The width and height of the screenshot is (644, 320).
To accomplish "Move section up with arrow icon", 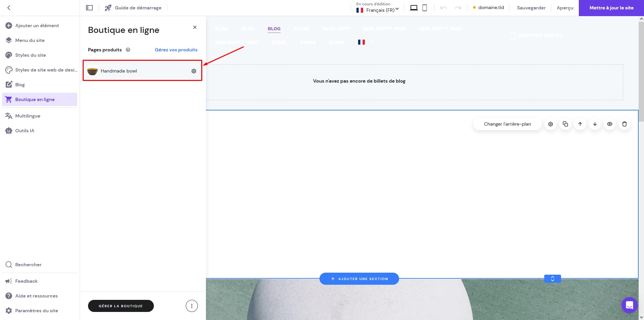I will [x=580, y=124].
